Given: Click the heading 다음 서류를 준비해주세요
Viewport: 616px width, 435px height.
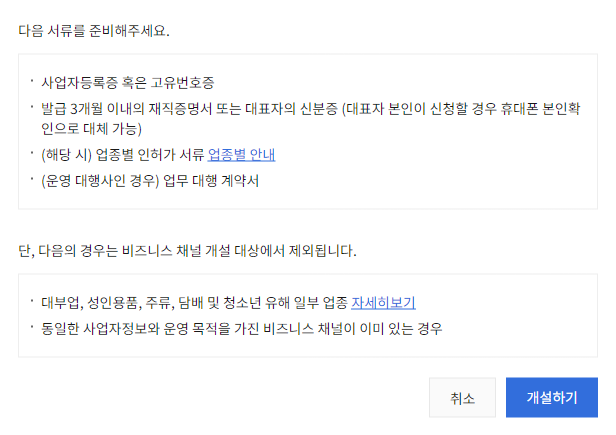Looking at the screenshot, I should [94, 30].
